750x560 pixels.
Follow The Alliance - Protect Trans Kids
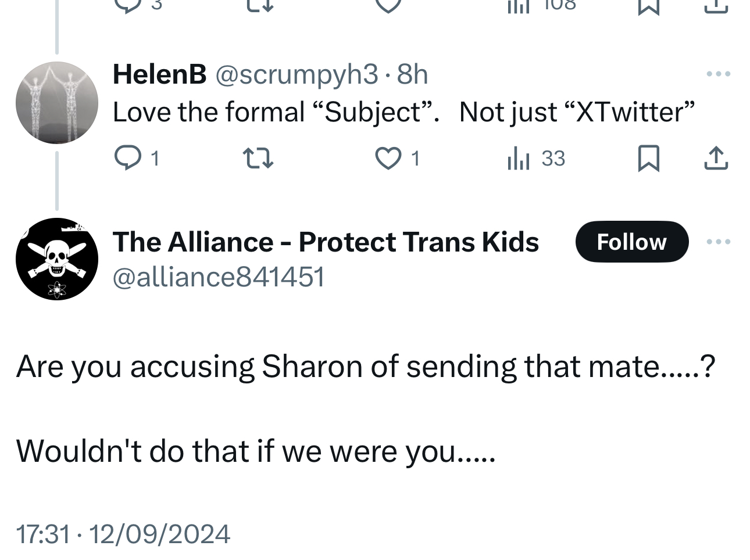pos(631,242)
